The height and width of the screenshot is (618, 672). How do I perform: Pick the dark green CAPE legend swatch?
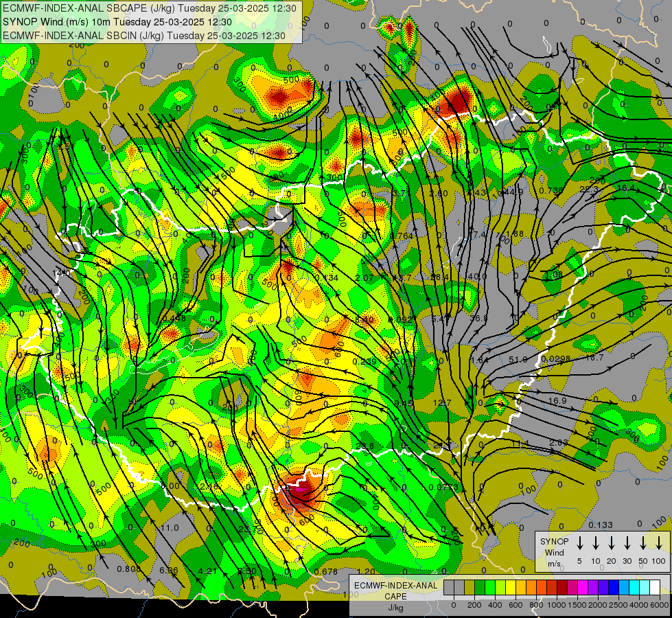[x=480, y=587]
